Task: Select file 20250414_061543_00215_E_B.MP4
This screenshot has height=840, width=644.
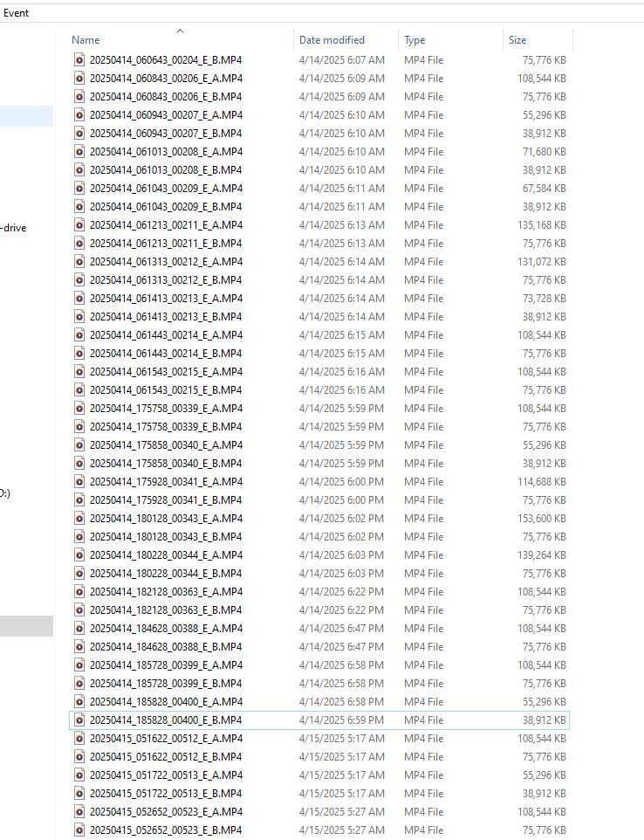Action: 166,390
